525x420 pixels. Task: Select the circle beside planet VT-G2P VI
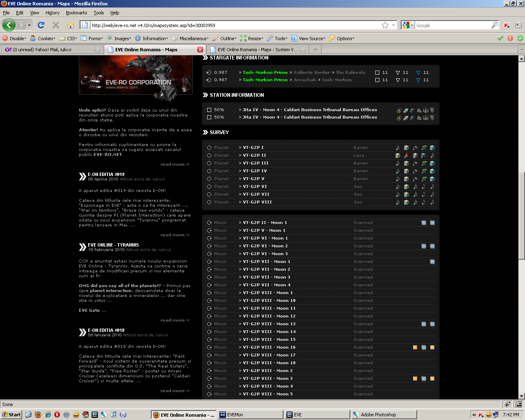pos(209,187)
